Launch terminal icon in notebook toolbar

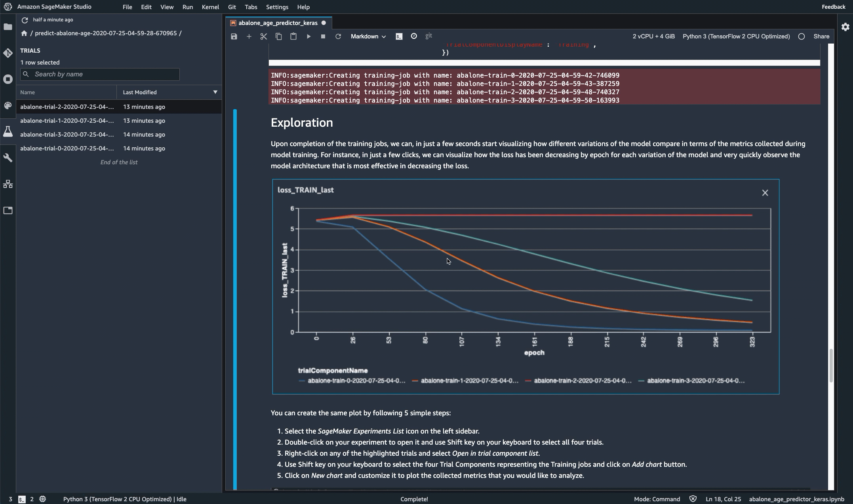[399, 36]
